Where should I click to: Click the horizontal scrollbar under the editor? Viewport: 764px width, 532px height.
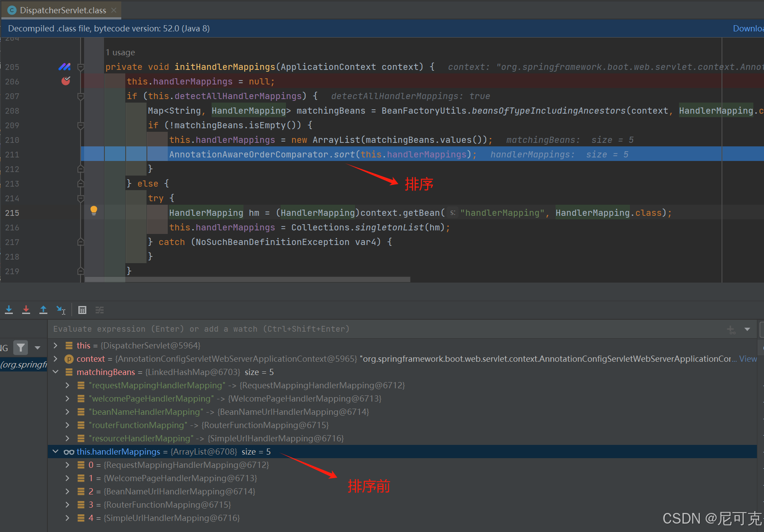(x=247, y=279)
